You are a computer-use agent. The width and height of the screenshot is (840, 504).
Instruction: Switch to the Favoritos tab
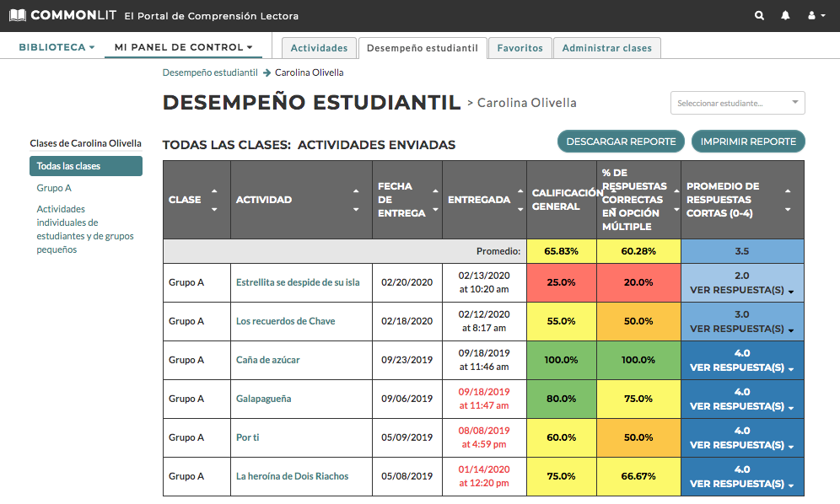520,48
